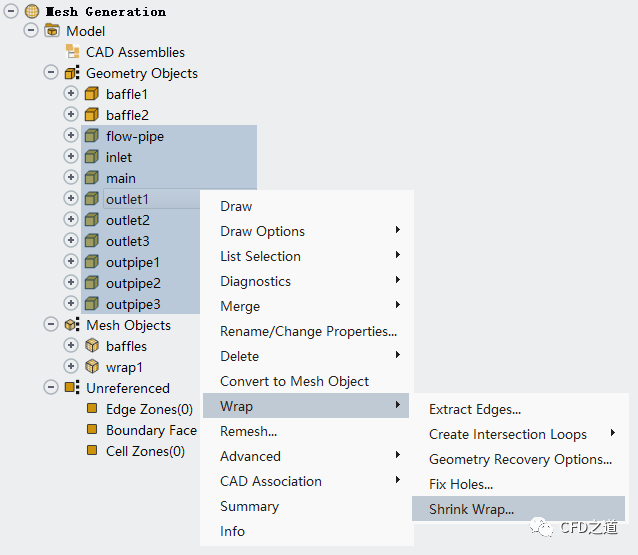Screen dimensions: 638x555
Task: Choose Shrink Wrap from the submenu
Action: click(471, 509)
